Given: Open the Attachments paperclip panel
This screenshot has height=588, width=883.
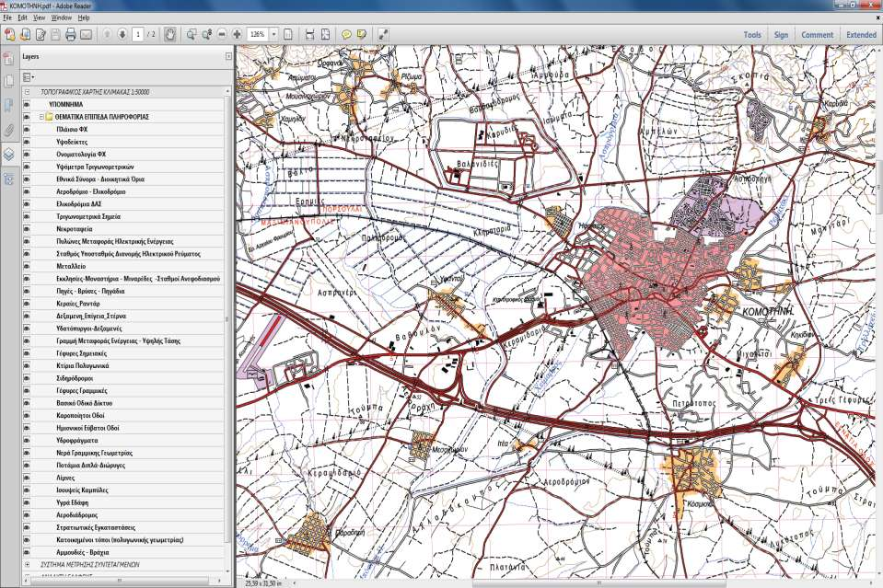Looking at the screenshot, I should 9,131.
